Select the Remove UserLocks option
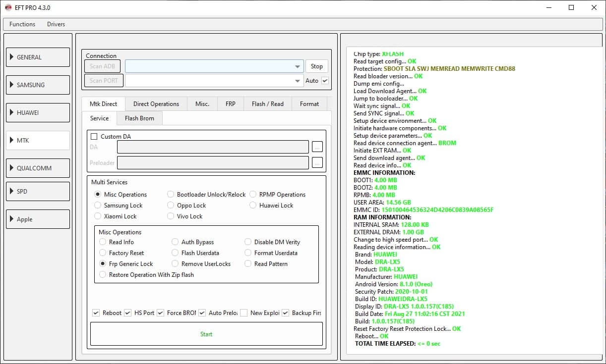This screenshot has width=606, height=364. click(x=175, y=264)
